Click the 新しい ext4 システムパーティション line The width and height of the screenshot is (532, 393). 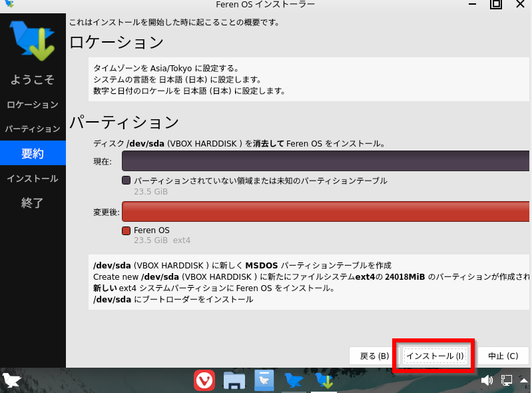(x=214, y=288)
